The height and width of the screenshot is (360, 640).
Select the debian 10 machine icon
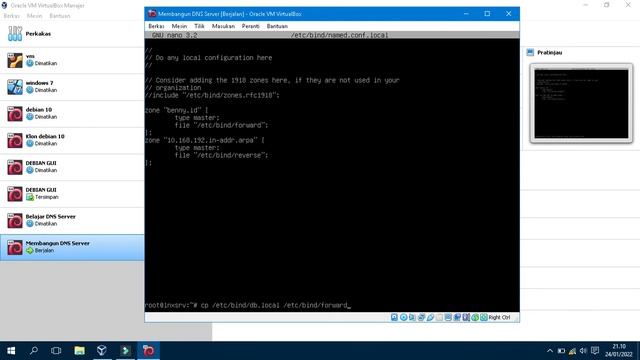click(x=15, y=113)
